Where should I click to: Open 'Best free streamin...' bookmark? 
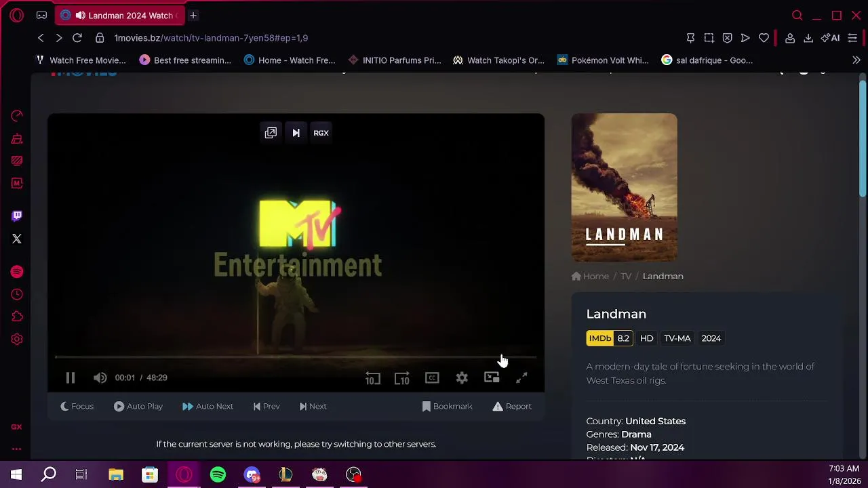click(x=185, y=60)
